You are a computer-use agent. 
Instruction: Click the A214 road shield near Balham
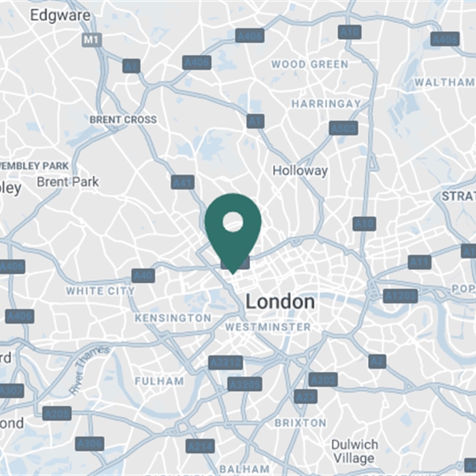[200, 446]
